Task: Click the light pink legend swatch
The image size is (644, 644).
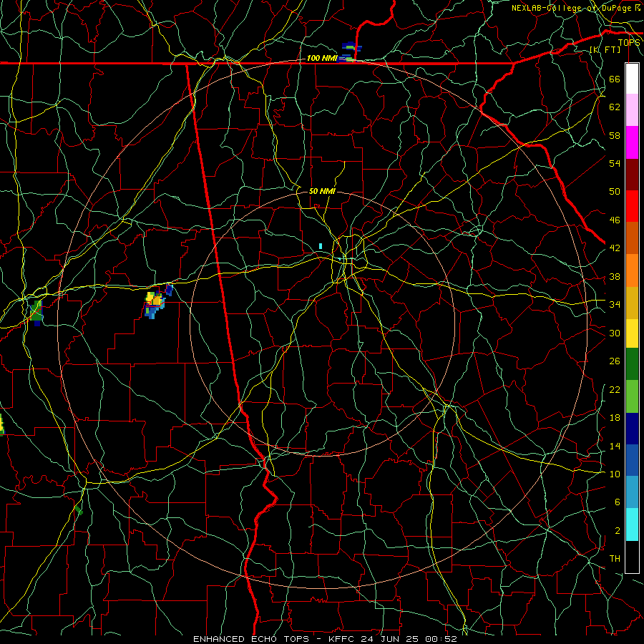Action: [x=632, y=110]
